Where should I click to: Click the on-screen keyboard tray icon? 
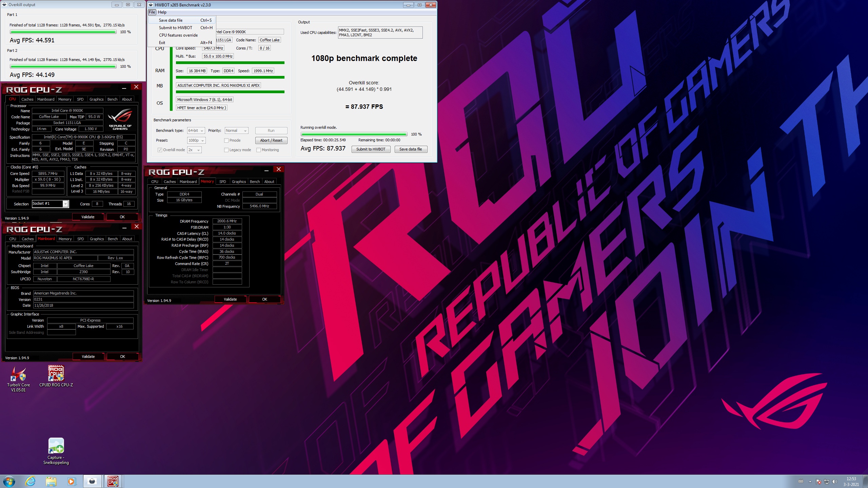[801, 481]
